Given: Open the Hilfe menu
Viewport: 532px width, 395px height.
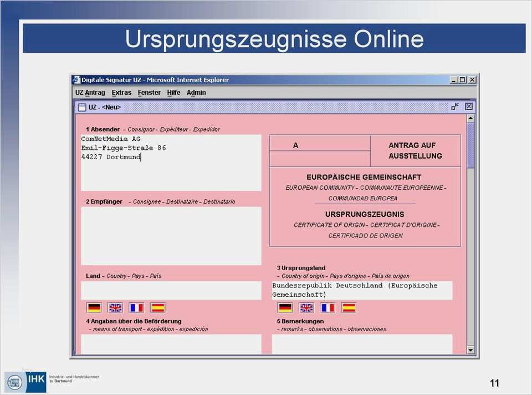Looking at the screenshot, I should 173,93.
